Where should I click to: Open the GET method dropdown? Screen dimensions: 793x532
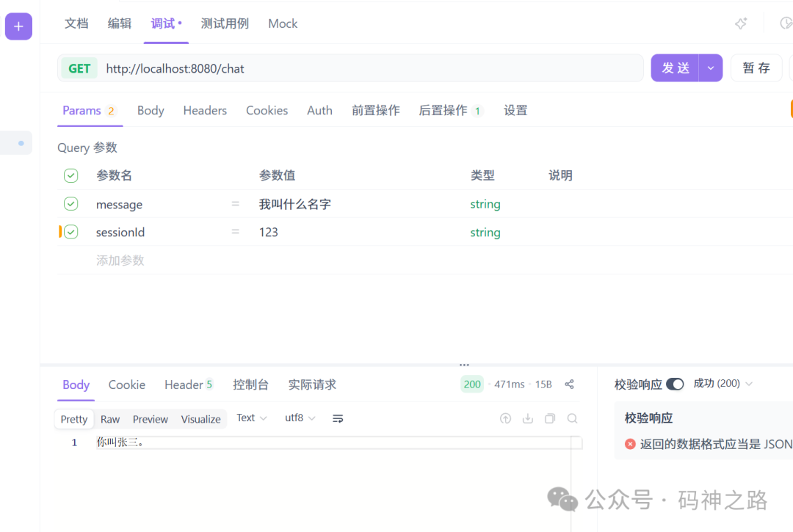pyautogui.click(x=79, y=68)
